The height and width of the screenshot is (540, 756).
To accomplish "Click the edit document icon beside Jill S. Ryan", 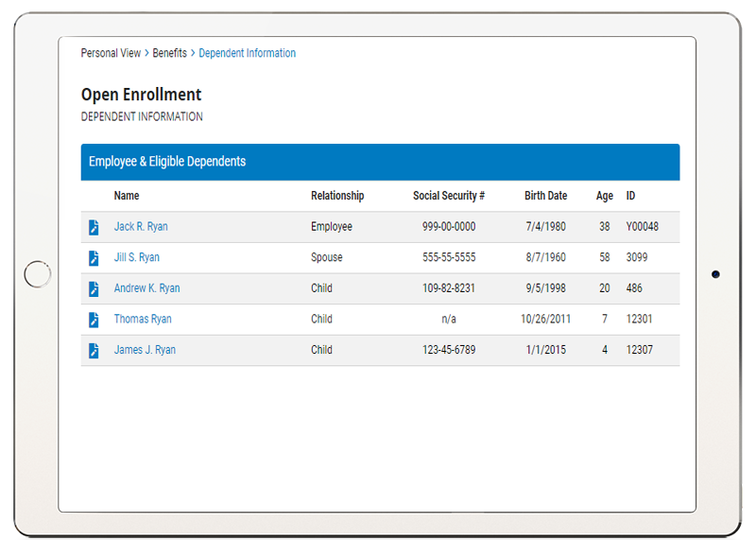I will click(x=94, y=257).
